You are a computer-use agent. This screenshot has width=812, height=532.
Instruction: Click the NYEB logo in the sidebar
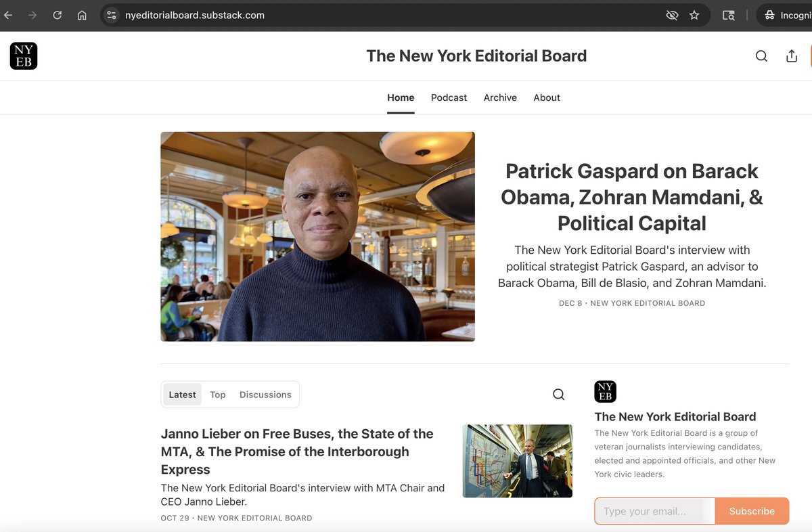[605, 392]
